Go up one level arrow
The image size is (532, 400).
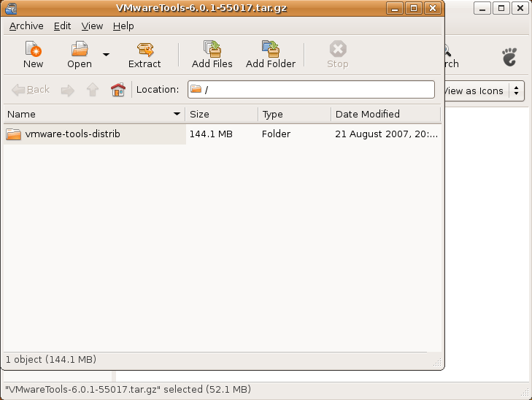tap(93, 90)
